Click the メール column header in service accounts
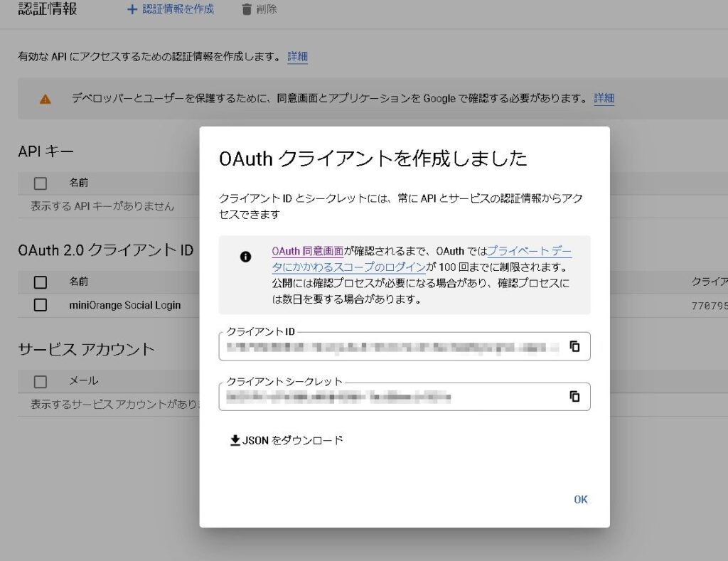Viewport: 728px width, 561px height. coord(83,381)
